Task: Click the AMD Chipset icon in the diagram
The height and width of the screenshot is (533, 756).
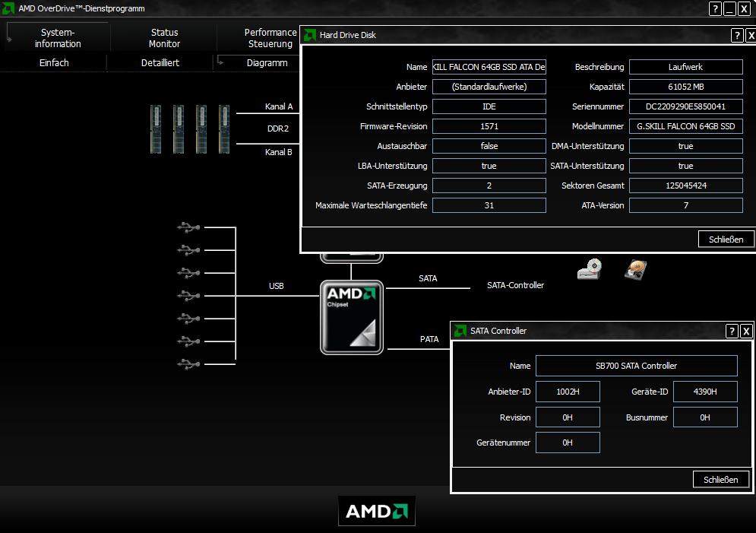Action: [352, 317]
